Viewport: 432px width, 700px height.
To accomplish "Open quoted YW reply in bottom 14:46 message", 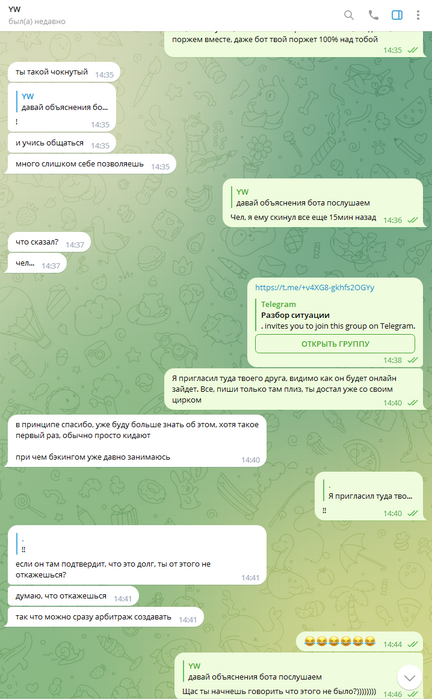I will [x=255, y=671].
